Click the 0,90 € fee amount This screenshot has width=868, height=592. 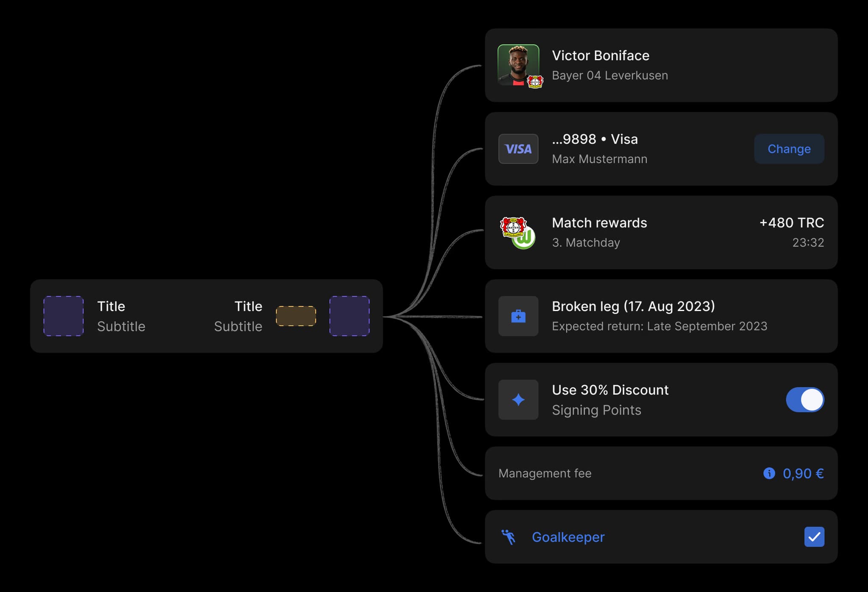point(803,473)
